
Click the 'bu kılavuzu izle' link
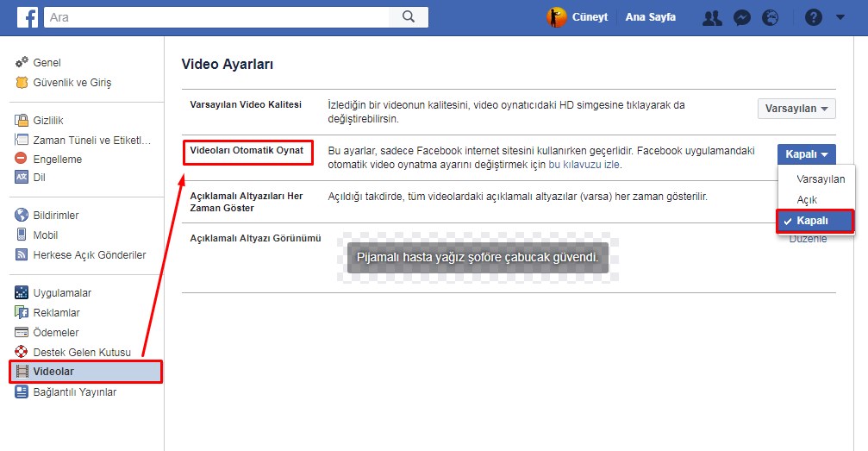point(584,165)
